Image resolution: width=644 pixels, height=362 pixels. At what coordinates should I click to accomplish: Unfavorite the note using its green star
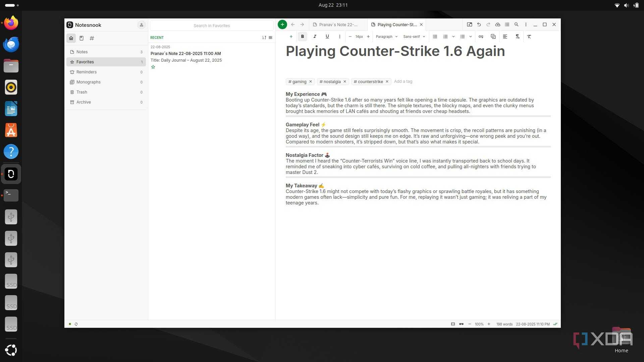(x=153, y=67)
